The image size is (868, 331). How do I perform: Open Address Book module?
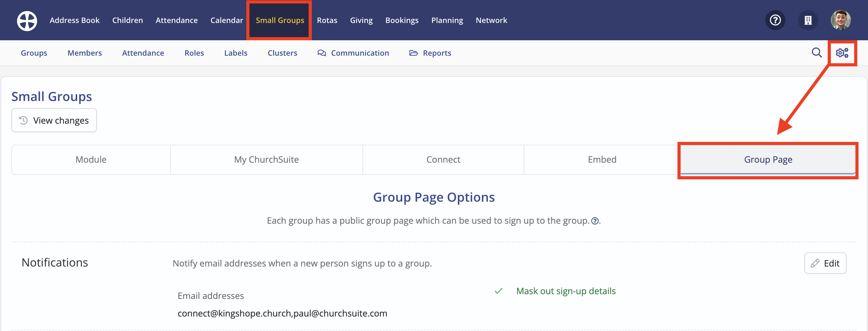74,20
